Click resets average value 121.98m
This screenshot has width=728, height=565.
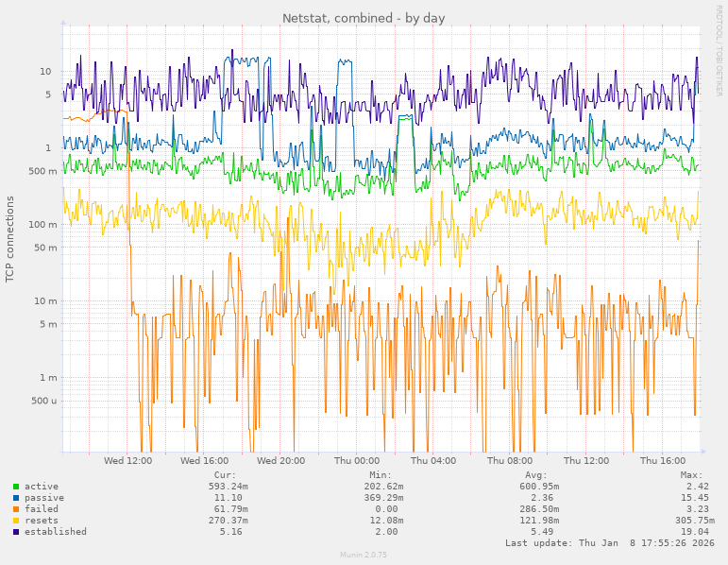point(539,521)
